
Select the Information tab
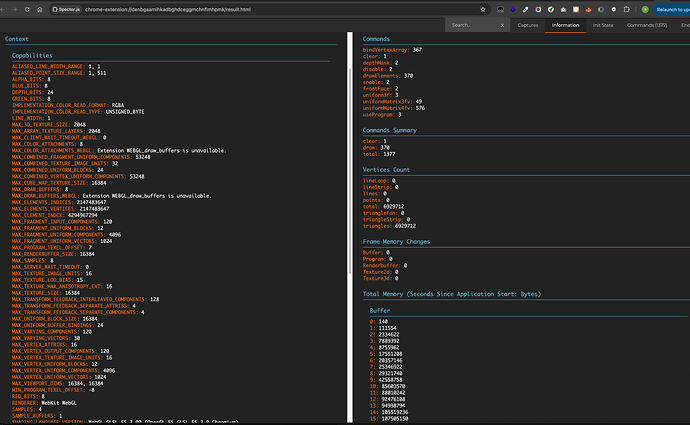pyautogui.click(x=565, y=24)
